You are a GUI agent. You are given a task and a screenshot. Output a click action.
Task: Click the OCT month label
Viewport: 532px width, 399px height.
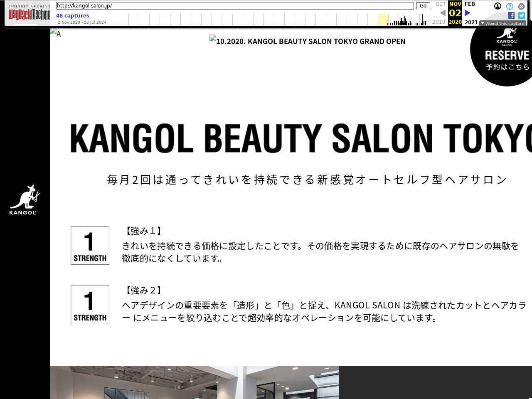click(440, 4)
